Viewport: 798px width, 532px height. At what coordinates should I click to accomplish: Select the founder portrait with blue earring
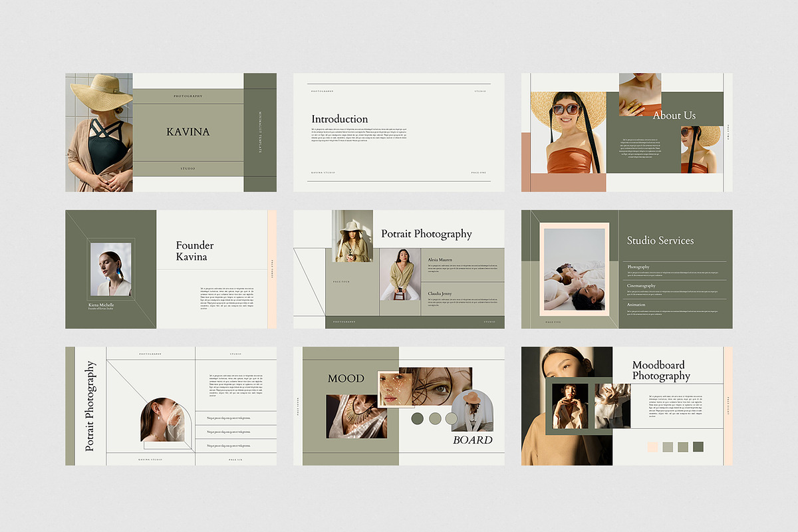[111, 269]
